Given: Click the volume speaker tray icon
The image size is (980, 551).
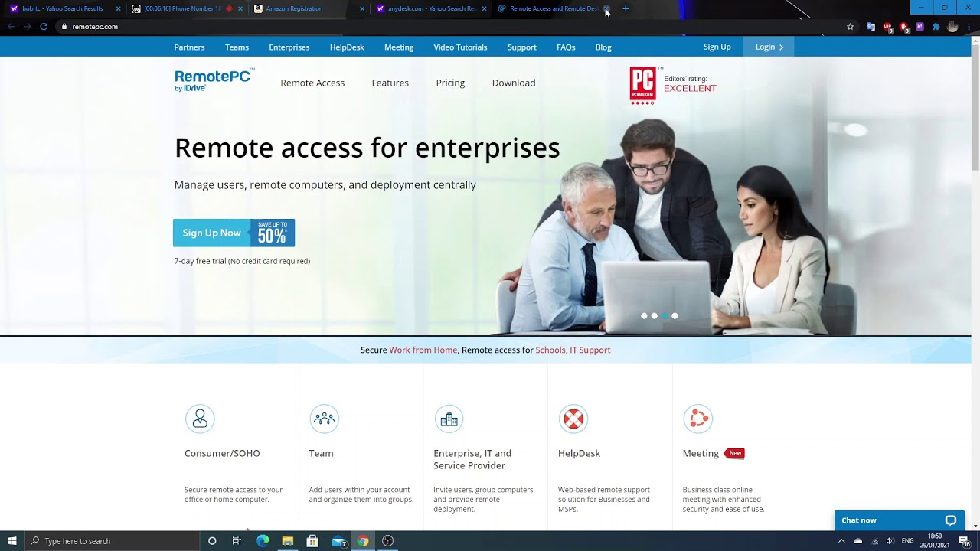Looking at the screenshot, I should point(890,541).
